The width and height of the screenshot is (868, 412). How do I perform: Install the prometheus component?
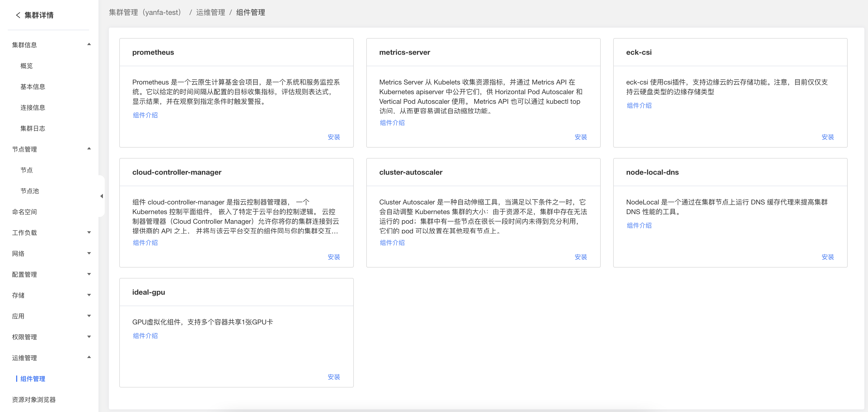click(x=334, y=137)
